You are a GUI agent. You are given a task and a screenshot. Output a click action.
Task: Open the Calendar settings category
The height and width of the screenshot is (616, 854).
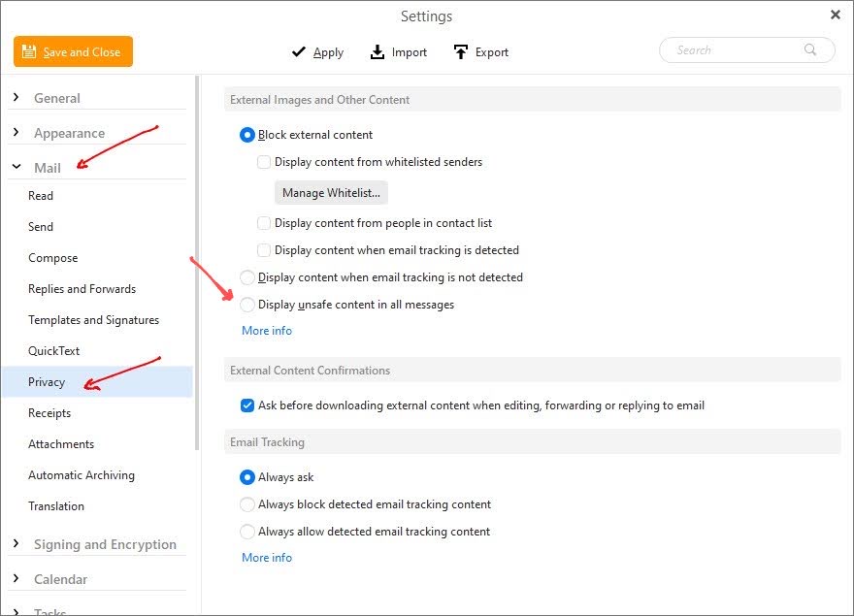pyautogui.click(x=60, y=579)
